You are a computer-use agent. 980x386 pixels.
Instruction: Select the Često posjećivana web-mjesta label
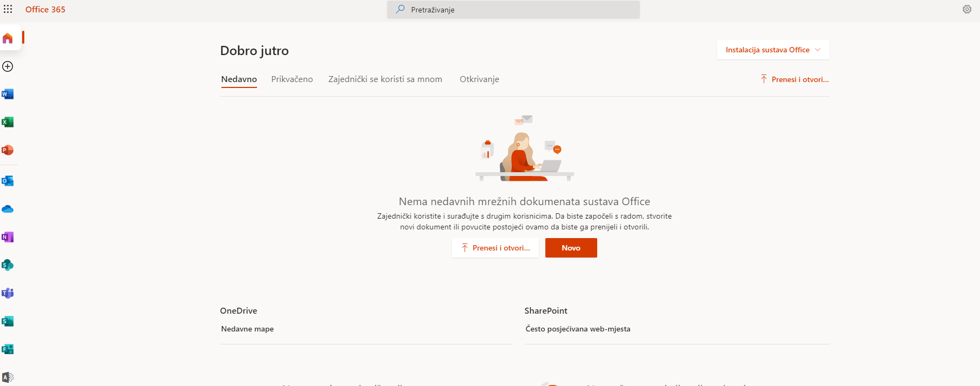578,329
